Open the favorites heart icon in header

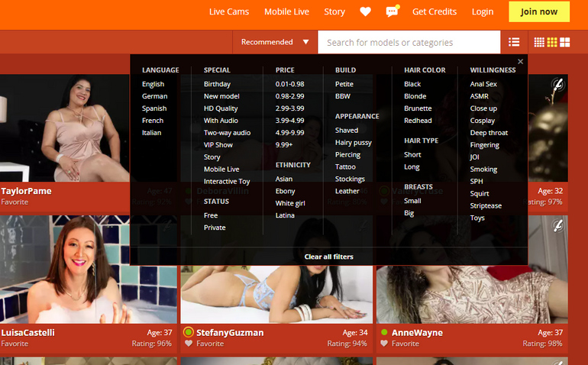point(365,11)
